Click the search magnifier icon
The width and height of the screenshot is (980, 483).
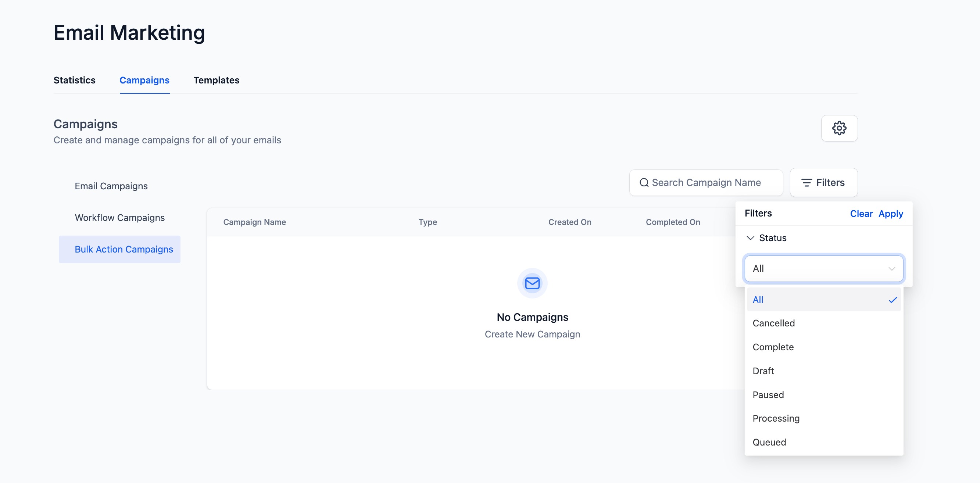pyautogui.click(x=644, y=183)
